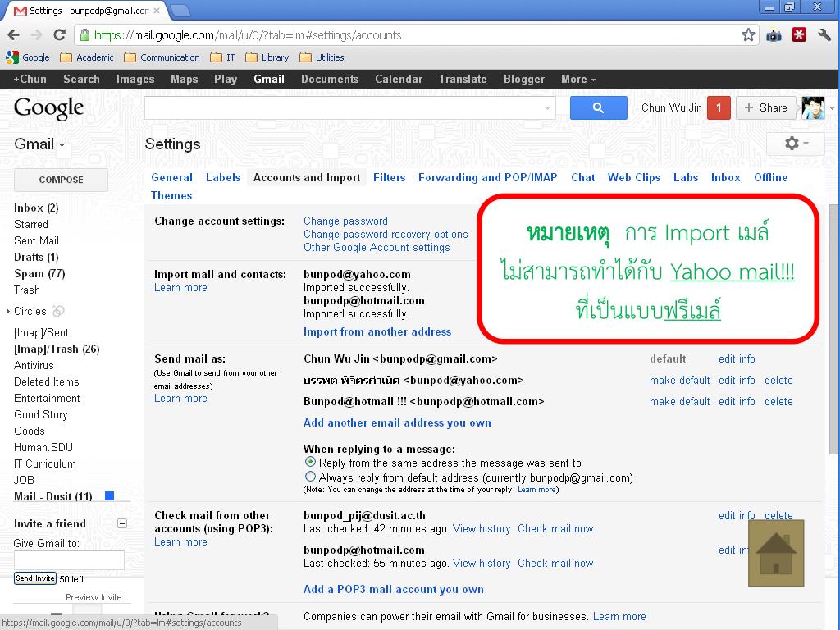Viewport: 840px width, 630px height.
Task: Click Change password link
Action: (345, 221)
